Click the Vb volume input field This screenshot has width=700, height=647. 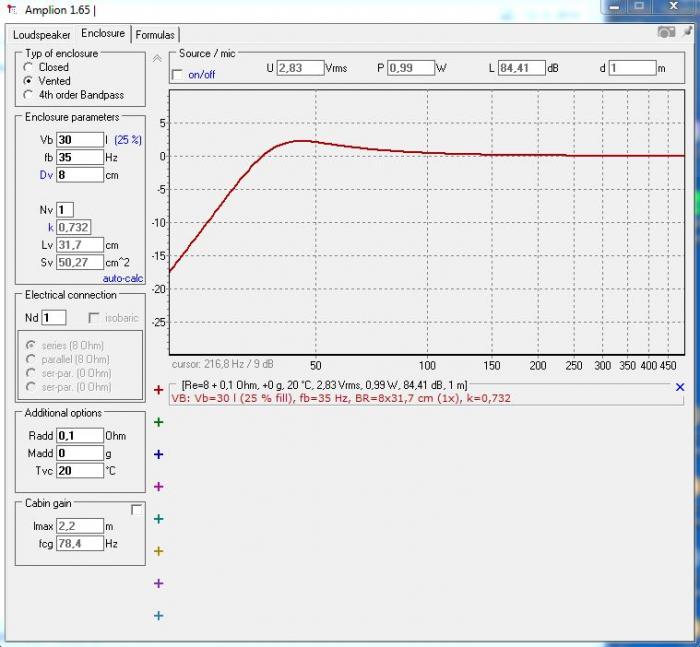(80, 140)
